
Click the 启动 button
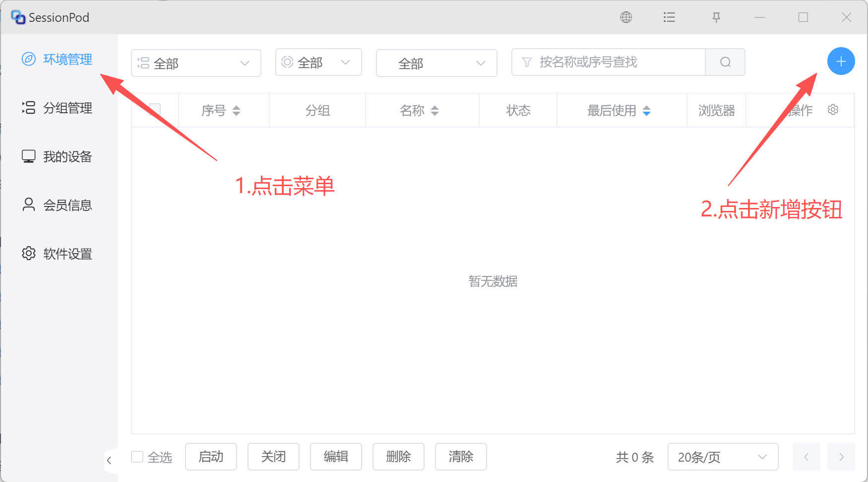click(211, 457)
